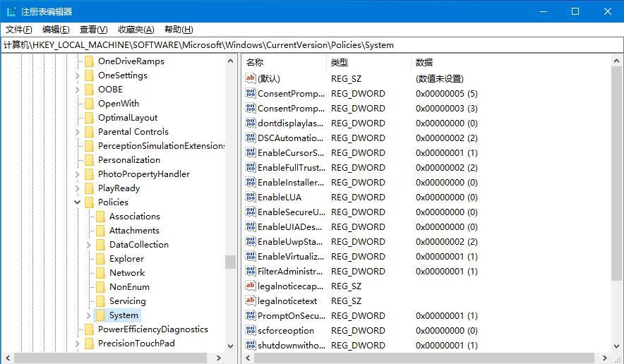
Task: Expand the PhotoPropertyHandler key
Action: [77, 174]
